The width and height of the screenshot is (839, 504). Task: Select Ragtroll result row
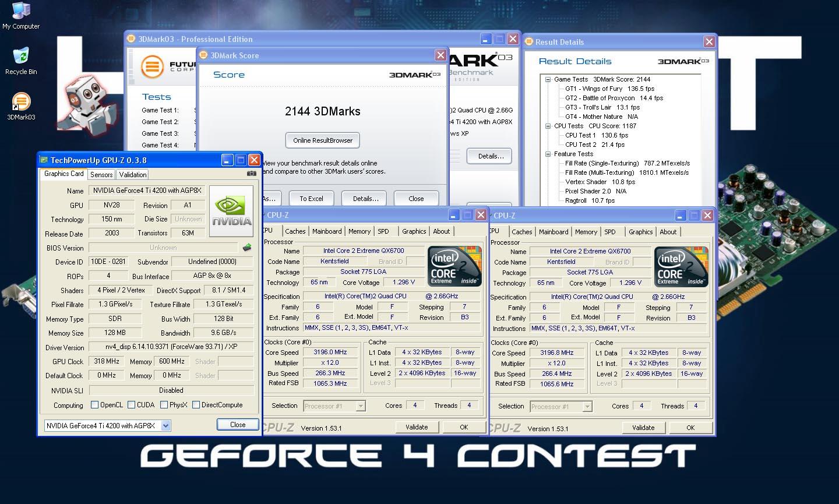click(590, 200)
